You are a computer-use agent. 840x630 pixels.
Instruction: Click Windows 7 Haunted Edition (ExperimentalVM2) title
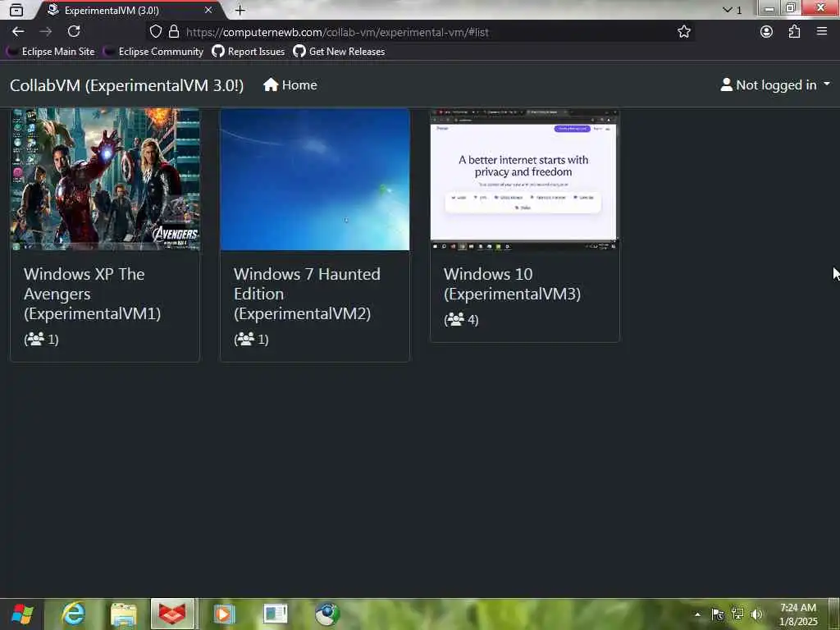tap(307, 294)
